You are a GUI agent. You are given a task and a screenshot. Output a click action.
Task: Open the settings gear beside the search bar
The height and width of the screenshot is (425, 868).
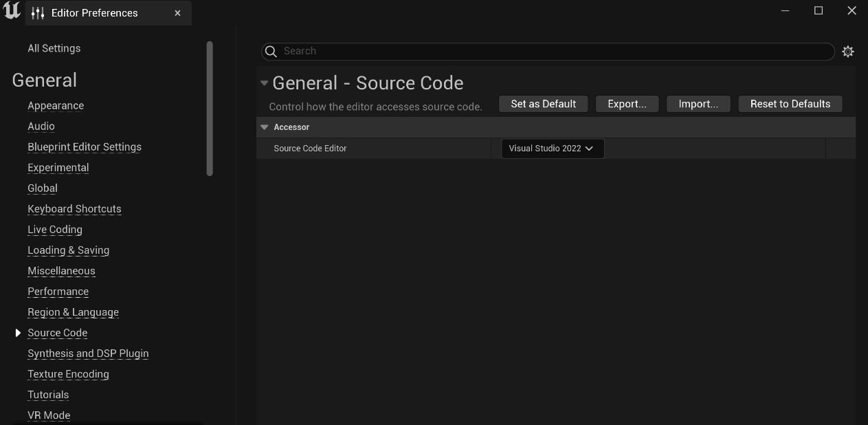(848, 52)
